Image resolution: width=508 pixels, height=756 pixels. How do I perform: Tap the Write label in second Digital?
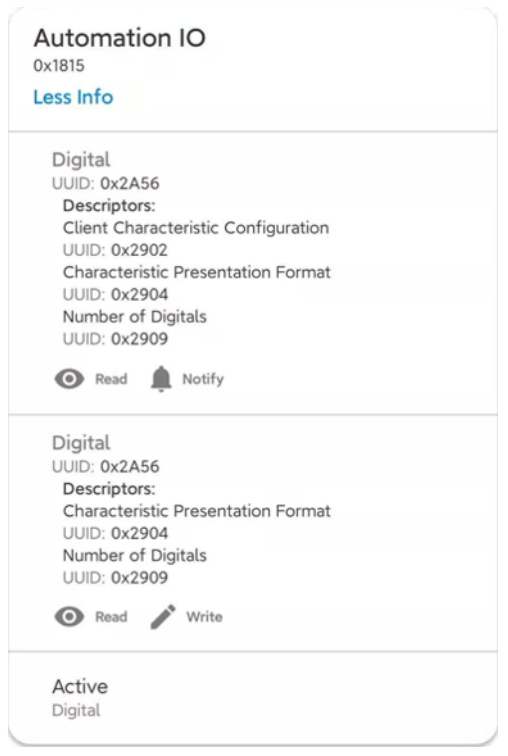coord(204,617)
